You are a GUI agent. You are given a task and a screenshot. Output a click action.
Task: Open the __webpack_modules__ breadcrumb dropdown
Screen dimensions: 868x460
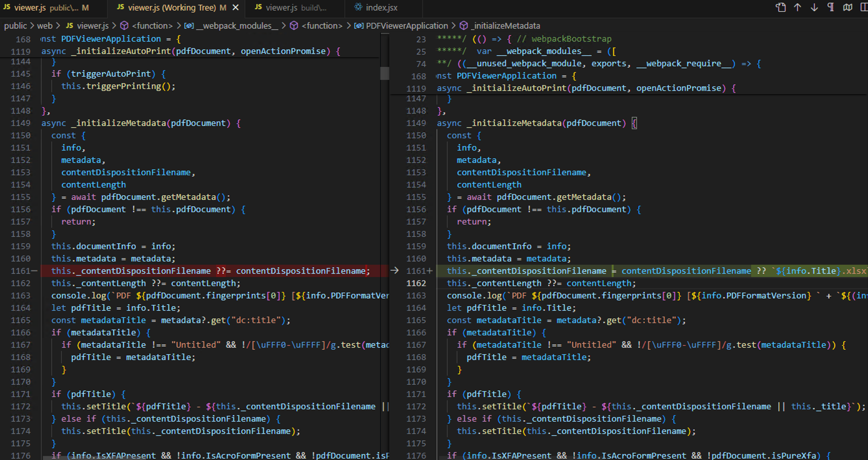point(237,26)
